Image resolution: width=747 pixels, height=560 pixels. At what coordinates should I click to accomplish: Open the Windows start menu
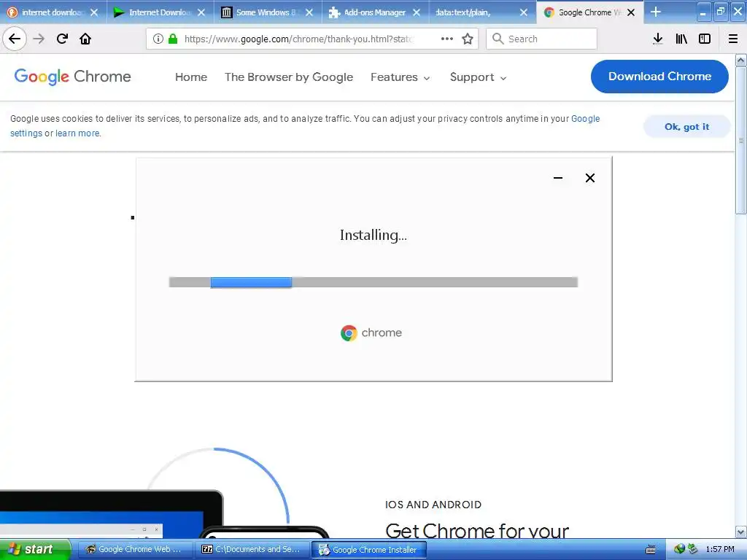tap(35, 549)
